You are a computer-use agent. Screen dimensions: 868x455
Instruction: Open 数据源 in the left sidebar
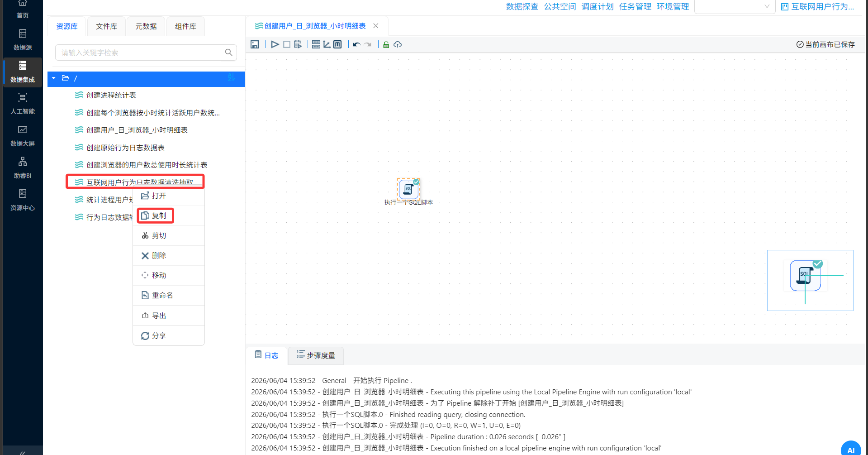point(23,40)
